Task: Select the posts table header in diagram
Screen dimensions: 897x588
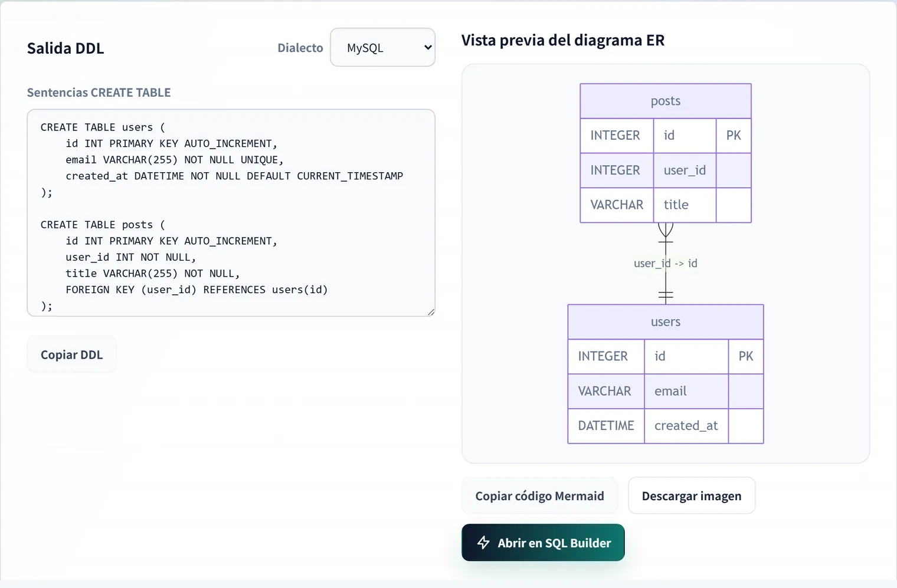Action: 666,101
